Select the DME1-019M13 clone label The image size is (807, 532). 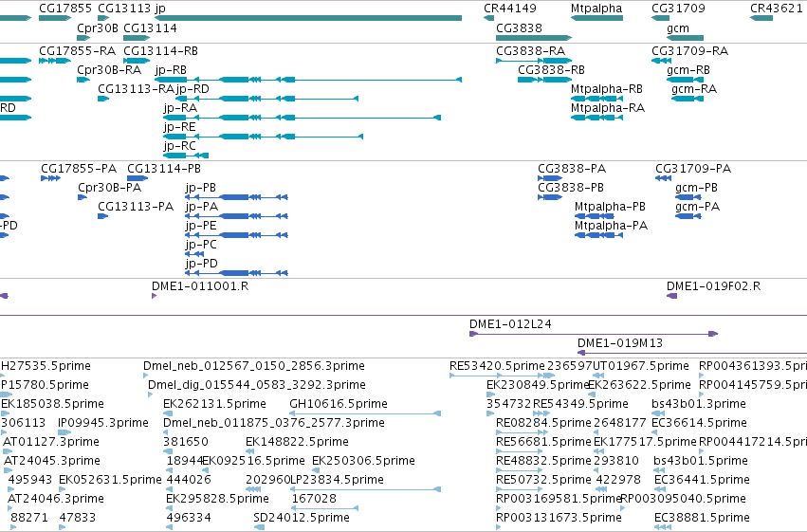click(x=619, y=343)
